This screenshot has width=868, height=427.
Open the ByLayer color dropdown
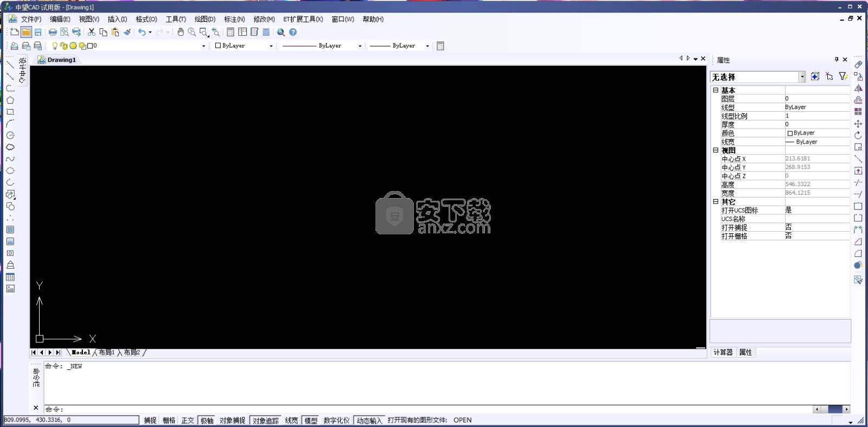[x=271, y=46]
